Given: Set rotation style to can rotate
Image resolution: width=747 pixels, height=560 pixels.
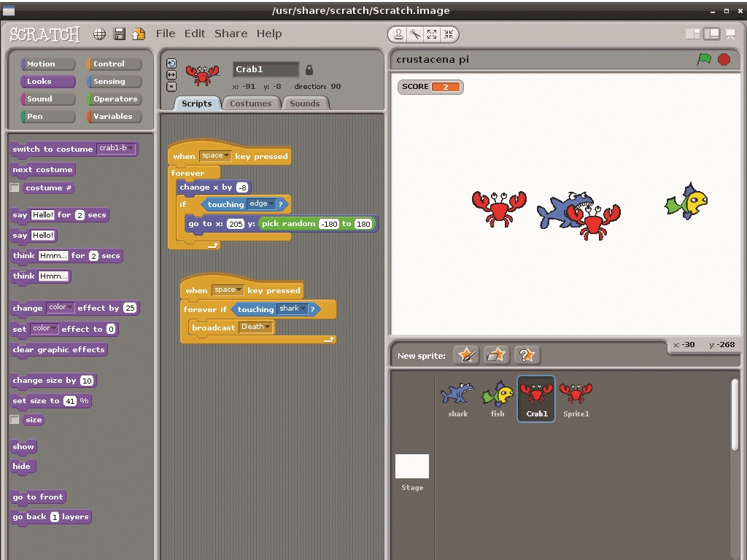Looking at the screenshot, I should [x=171, y=63].
